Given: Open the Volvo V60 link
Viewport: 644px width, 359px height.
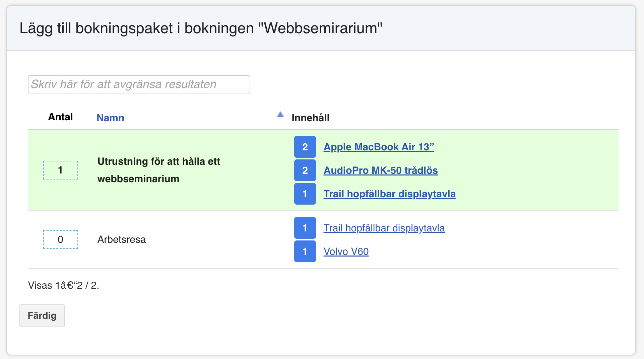Looking at the screenshot, I should [346, 252].
